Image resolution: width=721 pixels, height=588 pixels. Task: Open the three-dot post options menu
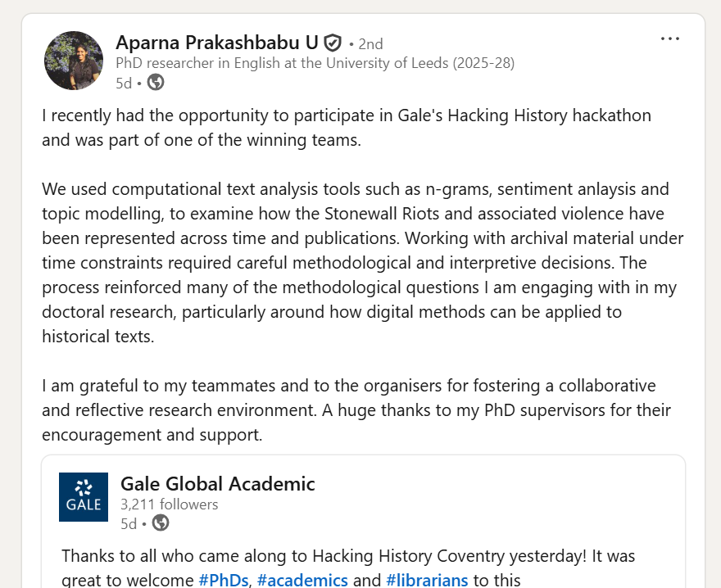[x=669, y=38]
